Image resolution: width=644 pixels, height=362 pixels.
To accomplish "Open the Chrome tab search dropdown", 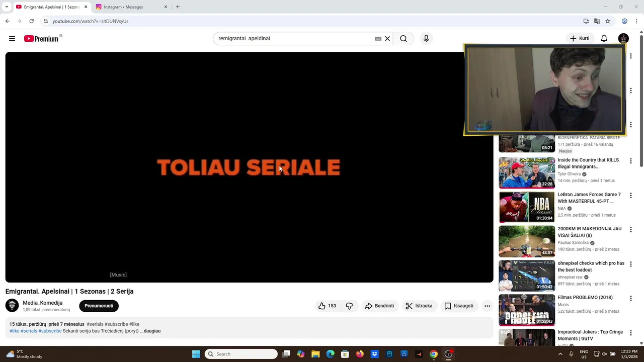I will pyautogui.click(x=7, y=7).
